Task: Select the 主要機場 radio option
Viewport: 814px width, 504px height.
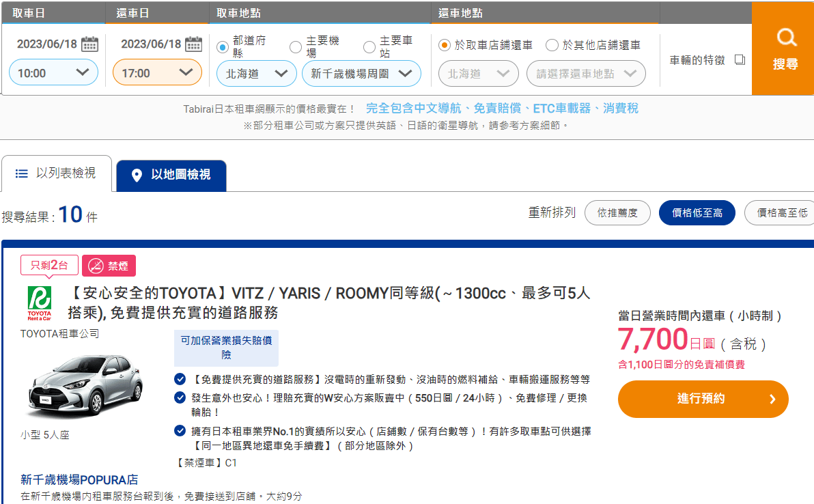Action: point(296,47)
